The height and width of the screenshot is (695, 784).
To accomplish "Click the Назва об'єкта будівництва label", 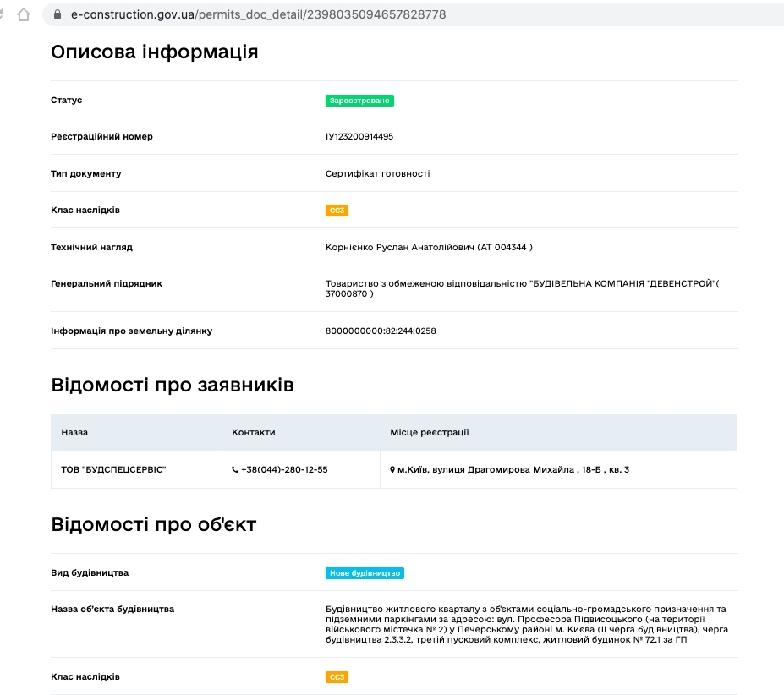I will (112, 609).
